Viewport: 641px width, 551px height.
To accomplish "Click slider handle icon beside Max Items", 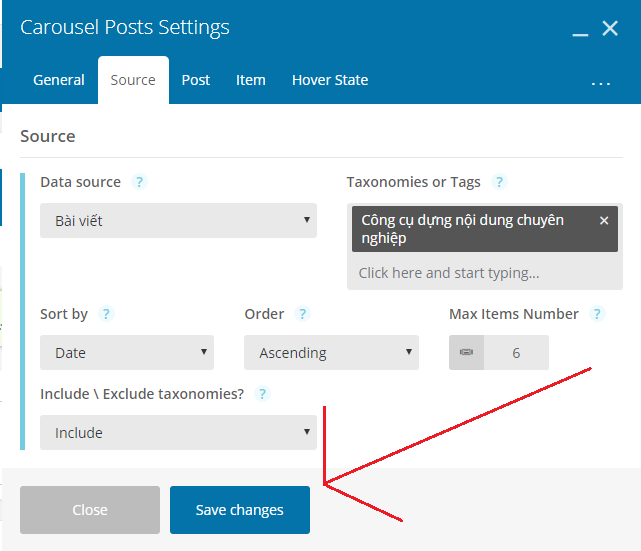I will pos(466,352).
